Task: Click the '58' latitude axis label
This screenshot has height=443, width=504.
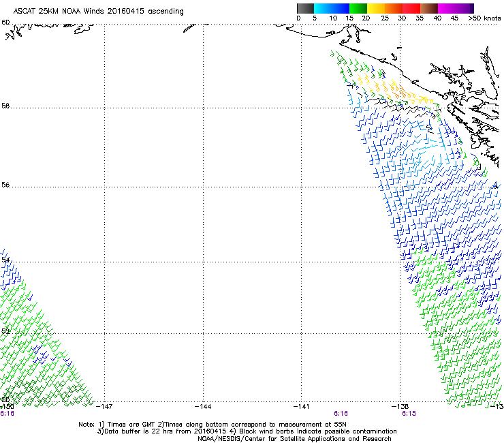Action: point(5,106)
